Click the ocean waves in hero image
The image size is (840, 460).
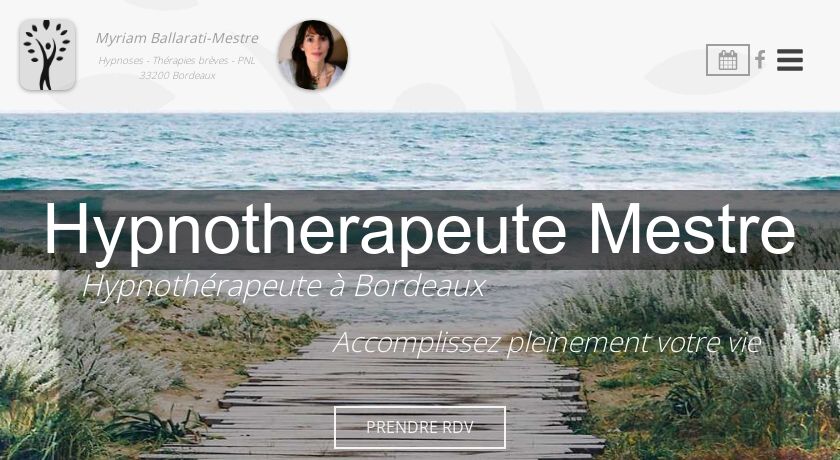(x=420, y=150)
